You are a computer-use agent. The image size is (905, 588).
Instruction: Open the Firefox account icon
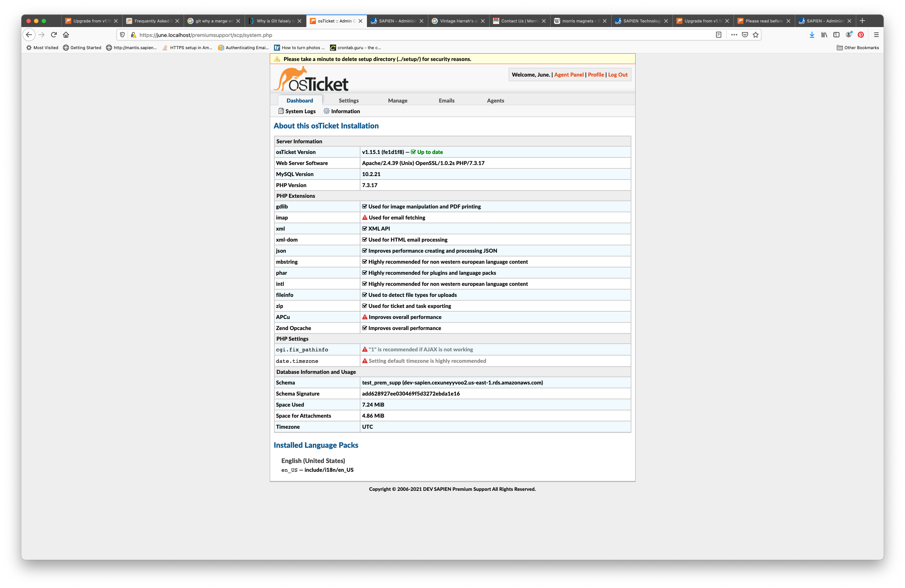point(849,35)
